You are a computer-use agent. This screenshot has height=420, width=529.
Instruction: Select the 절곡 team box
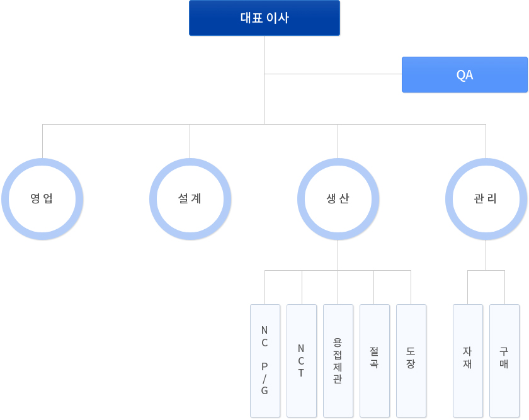point(374,360)
